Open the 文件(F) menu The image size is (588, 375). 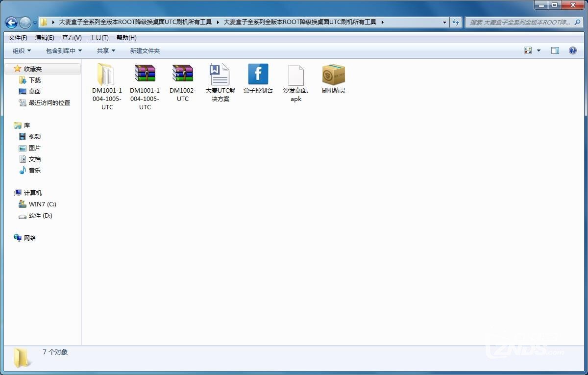coord(18,38)
